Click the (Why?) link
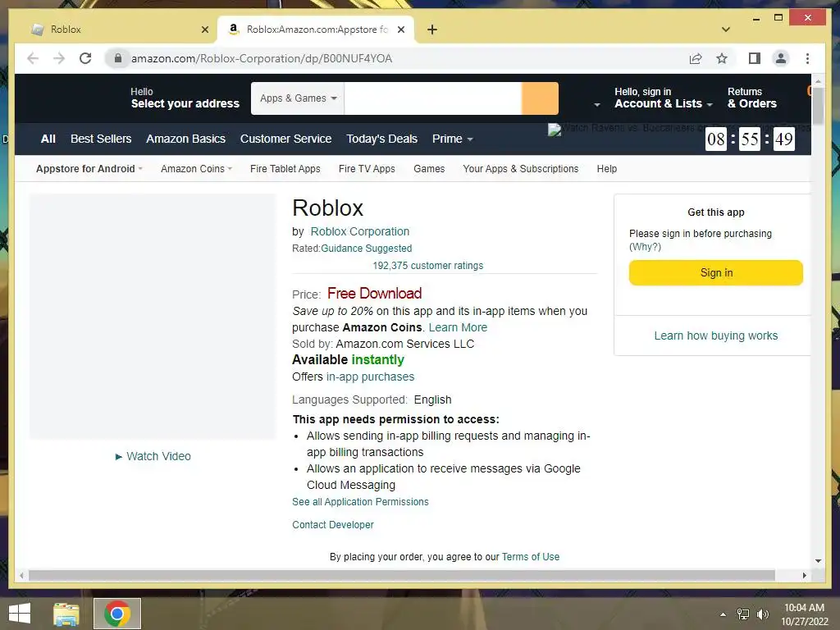 (x=645, y=247)
